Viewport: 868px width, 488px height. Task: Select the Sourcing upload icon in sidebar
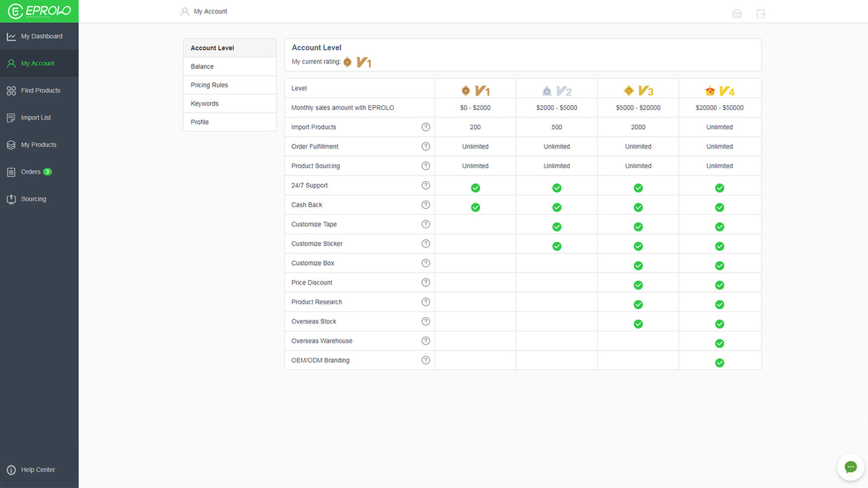tap(12, 199)
